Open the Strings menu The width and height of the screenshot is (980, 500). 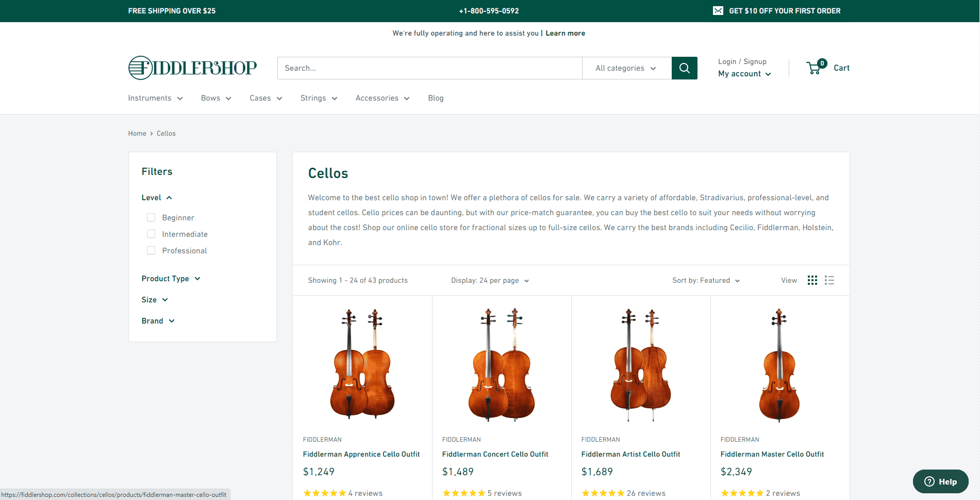click(x=319, y=98)
